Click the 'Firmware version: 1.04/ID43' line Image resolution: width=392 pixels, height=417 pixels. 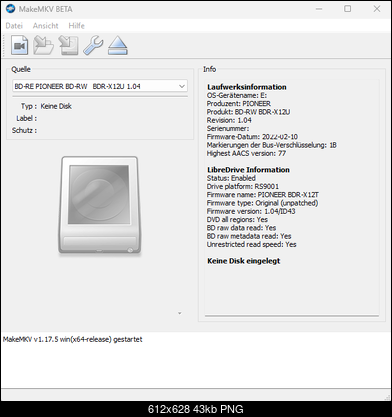pyautogui.click(x=251, y=211)
